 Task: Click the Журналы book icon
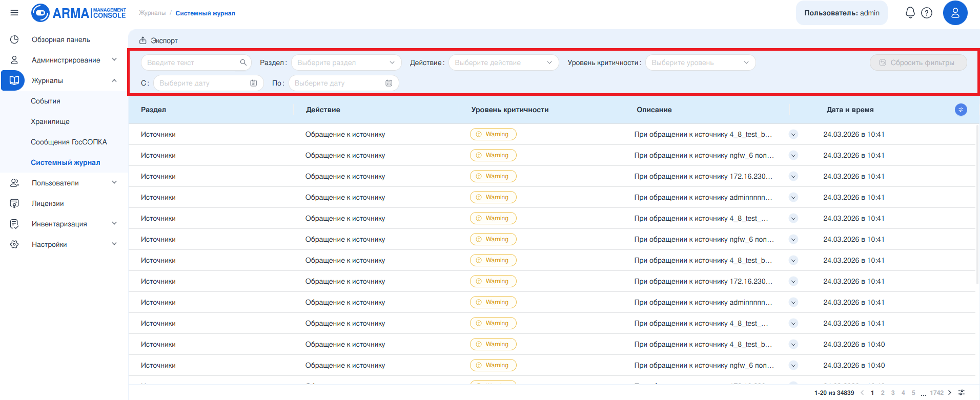tap(14, 80)
